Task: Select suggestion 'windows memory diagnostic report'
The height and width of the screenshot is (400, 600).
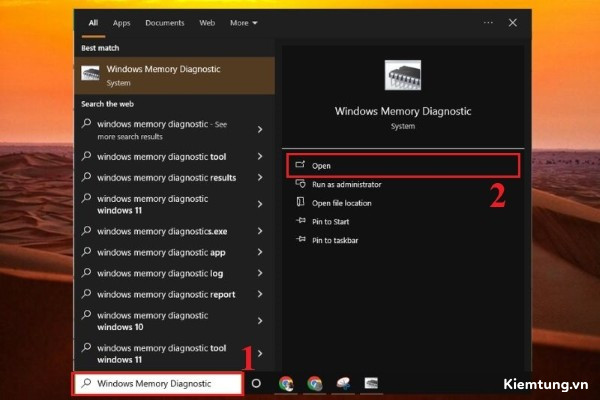Action: 174,294
